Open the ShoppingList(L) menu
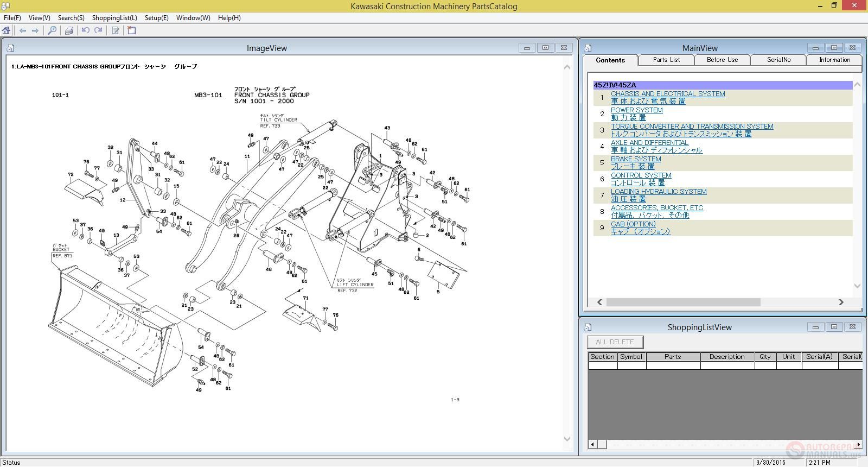Viewport: 868px width, 467px height. (114, 18)
